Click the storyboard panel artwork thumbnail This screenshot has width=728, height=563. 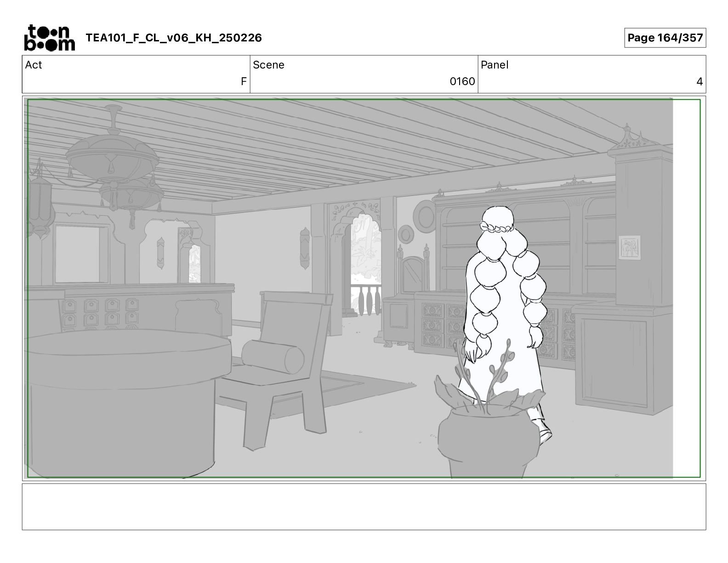(364, 288)
